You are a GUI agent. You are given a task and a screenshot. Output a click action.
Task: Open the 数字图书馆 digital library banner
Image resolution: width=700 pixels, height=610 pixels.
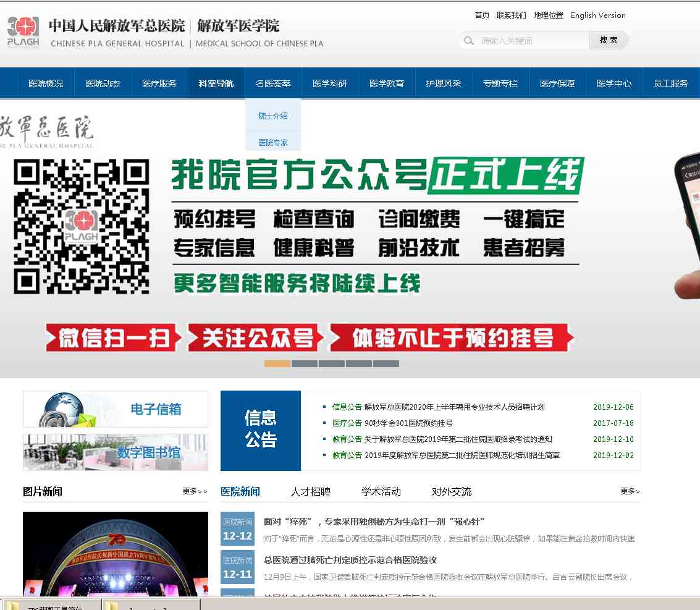click(x=116, y=452)
